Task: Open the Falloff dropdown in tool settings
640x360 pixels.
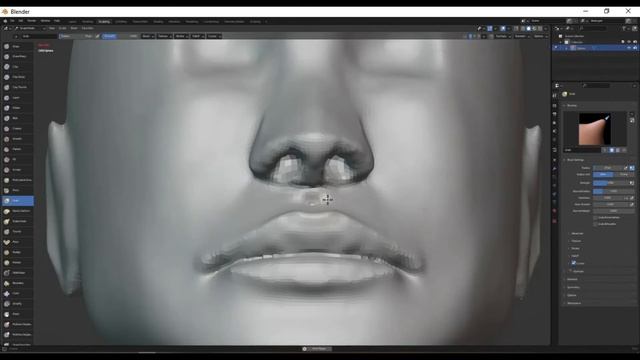Action: (x=197, y=36)
